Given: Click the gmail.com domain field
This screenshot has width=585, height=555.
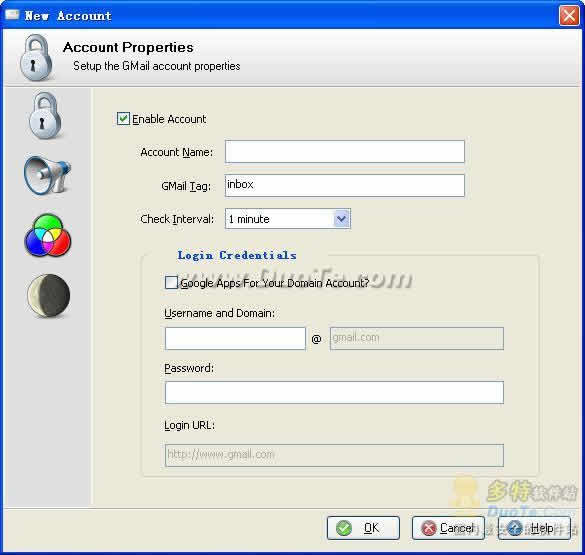Looking at the screenshot, I should 417,338.
